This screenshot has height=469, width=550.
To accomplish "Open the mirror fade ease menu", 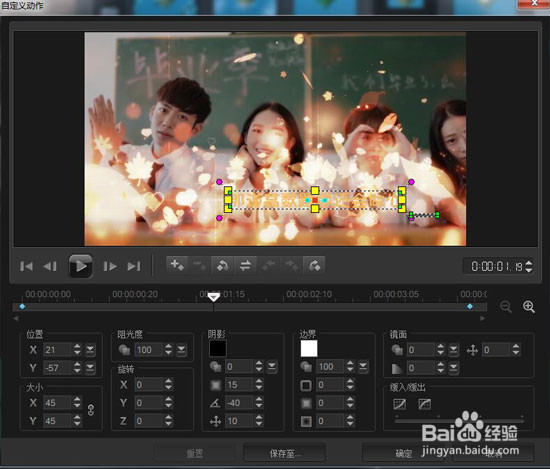I will (x=454, y=368).
